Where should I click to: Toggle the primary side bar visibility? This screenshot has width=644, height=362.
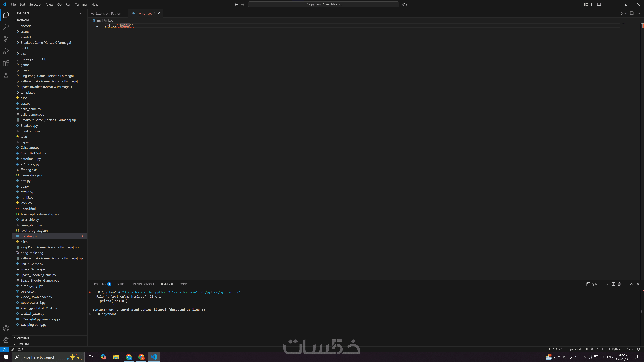(592, 4)
